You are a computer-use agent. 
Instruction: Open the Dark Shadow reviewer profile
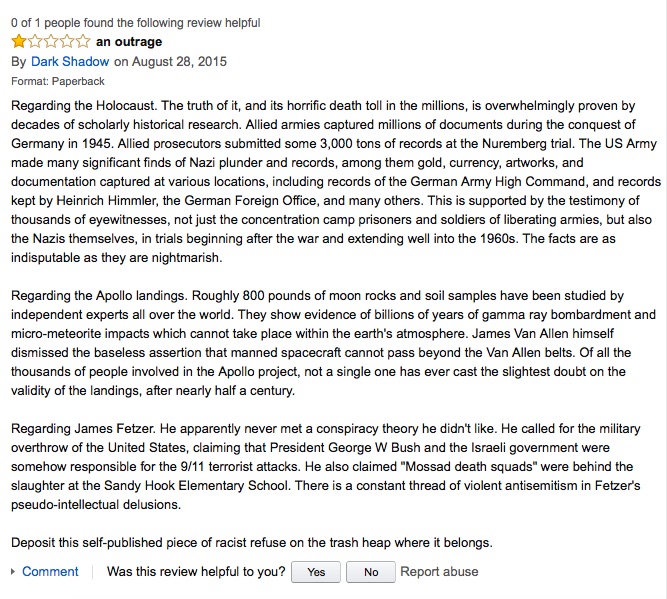pos(70,62)
